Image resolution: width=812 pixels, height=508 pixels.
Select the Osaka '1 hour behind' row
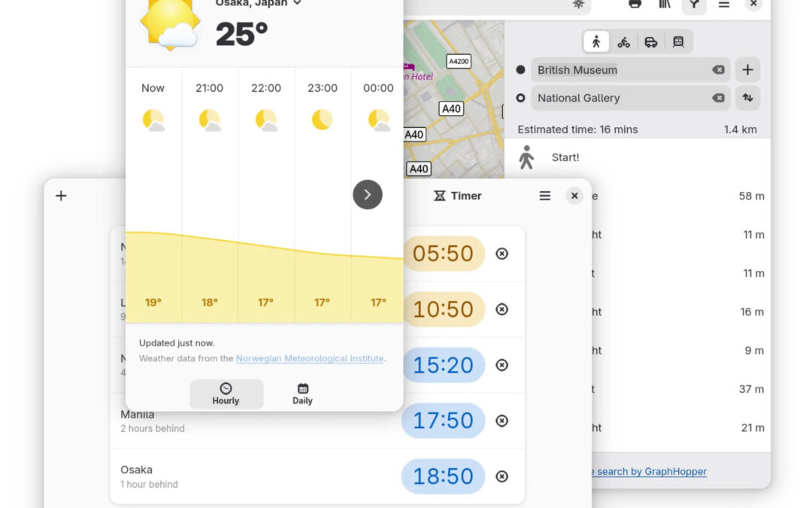point(317,476)
